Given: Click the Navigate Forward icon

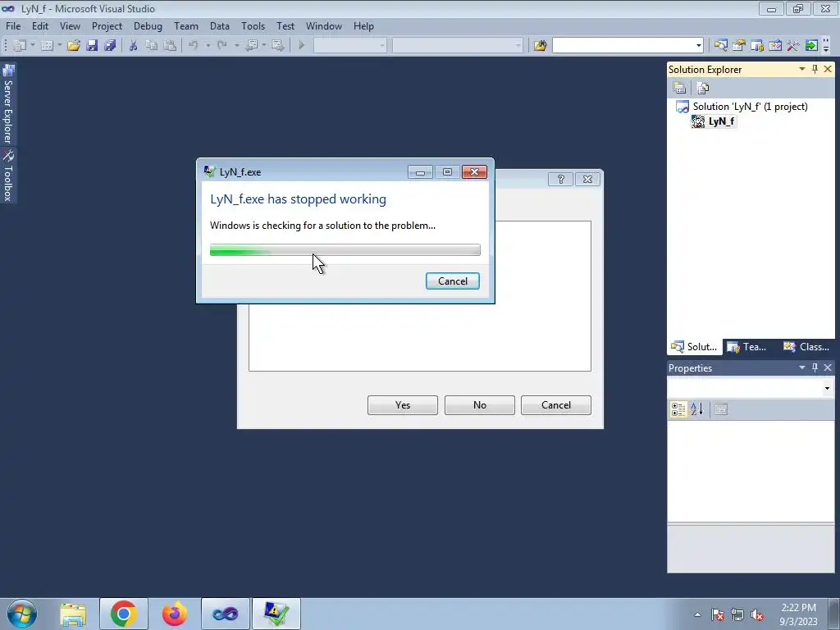Looking at the screenshot, I should pyautogui.click(x=277, y=46).
